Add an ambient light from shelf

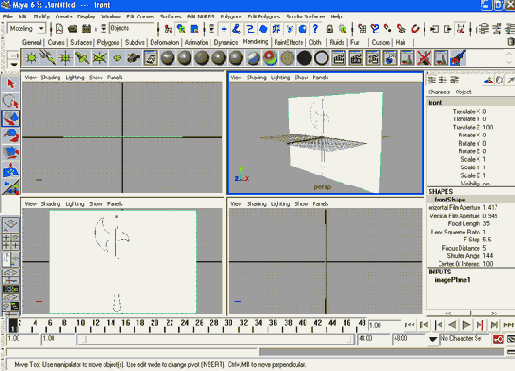(32, 58)
